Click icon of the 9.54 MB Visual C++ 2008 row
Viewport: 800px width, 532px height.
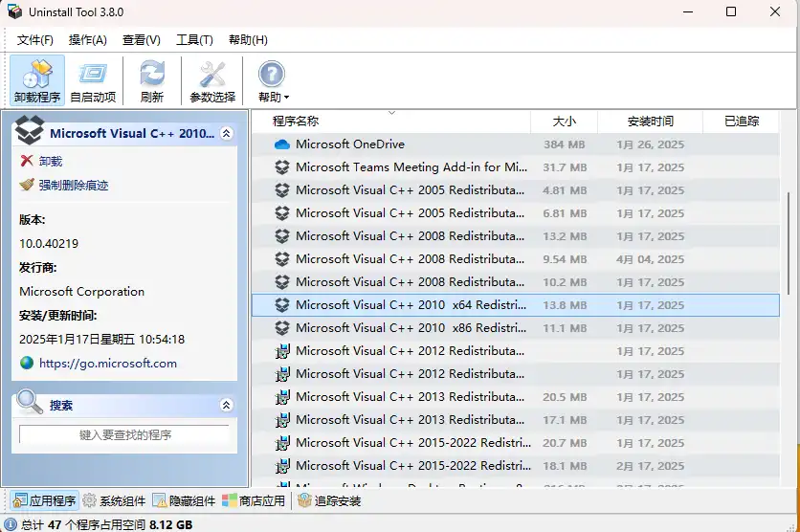282,259
